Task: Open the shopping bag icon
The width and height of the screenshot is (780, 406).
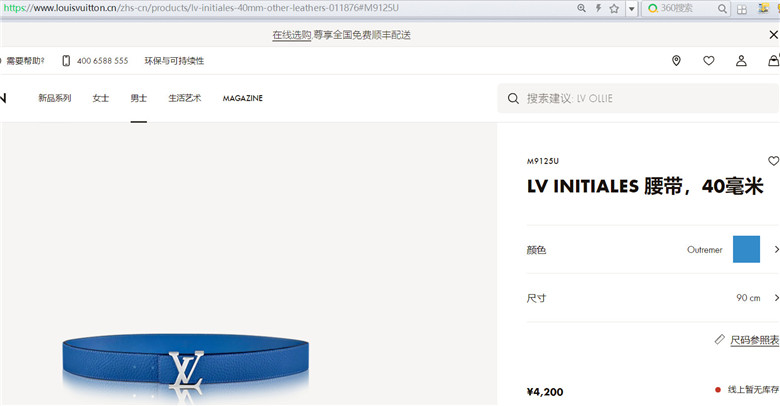Action: (774, 61)
